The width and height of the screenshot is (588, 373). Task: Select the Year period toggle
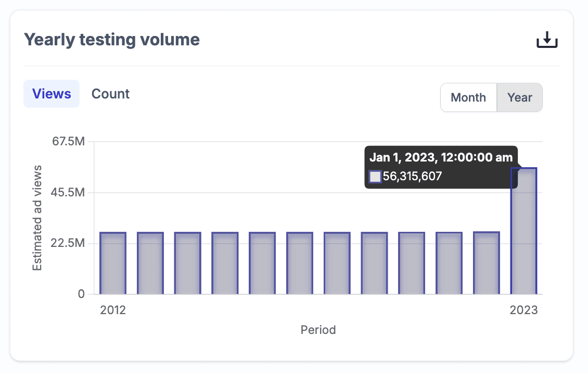(519, 97)
